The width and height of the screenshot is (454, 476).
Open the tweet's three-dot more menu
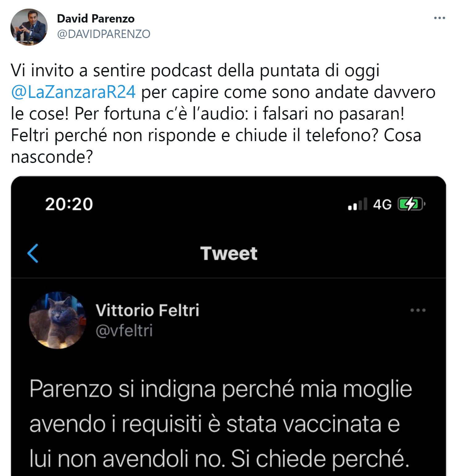tap(439, 18)
